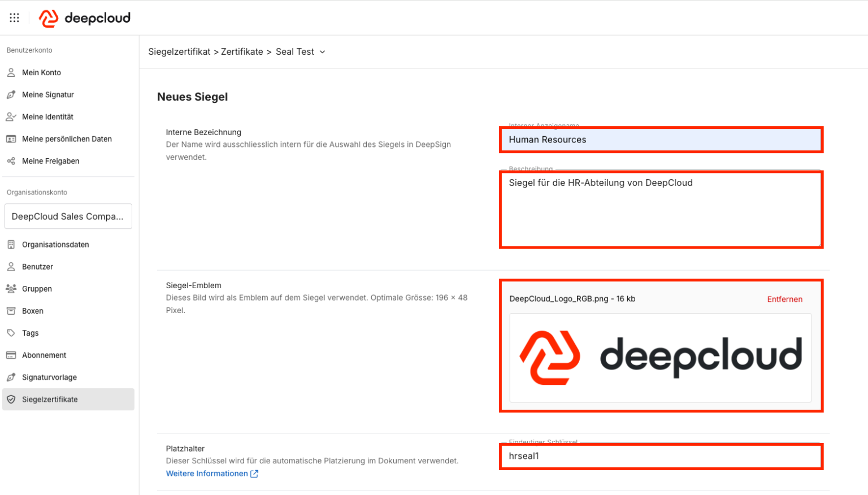
Task: Select the Boxen icon in the sidebar
Action: (11, 310)
